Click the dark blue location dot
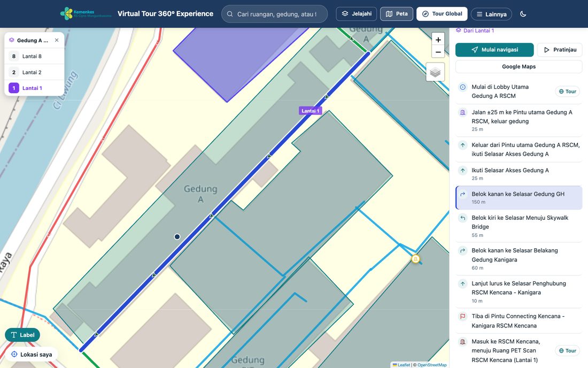This screenshot has height=368, width=588. [x=177, y=237]
